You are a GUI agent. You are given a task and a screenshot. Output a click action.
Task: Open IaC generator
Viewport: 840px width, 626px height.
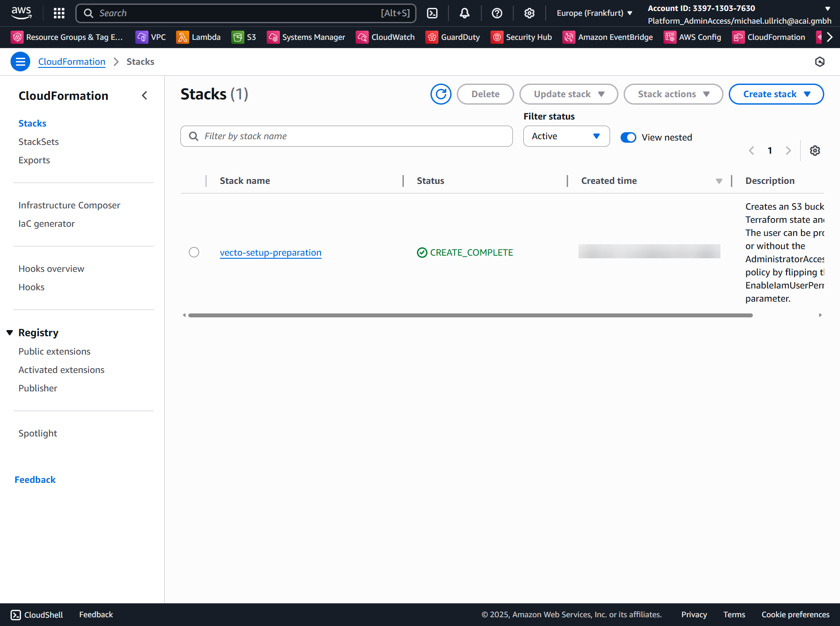[46, 224]
